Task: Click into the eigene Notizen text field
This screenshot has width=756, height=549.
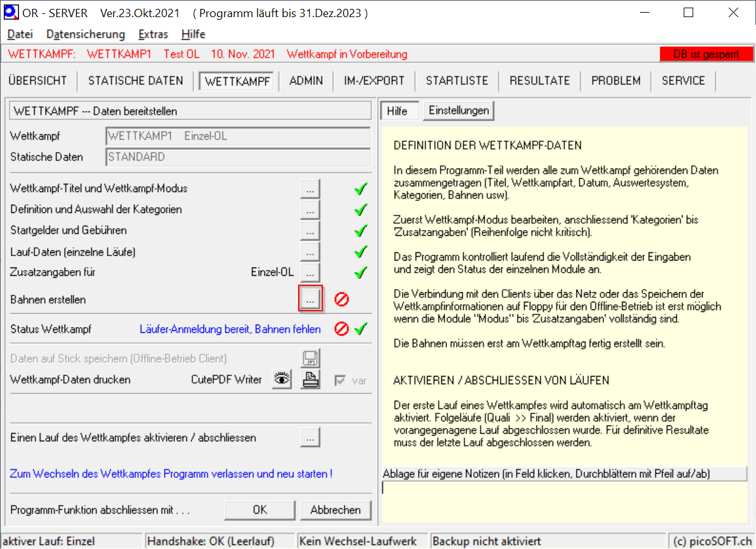Action: [564, 488]
